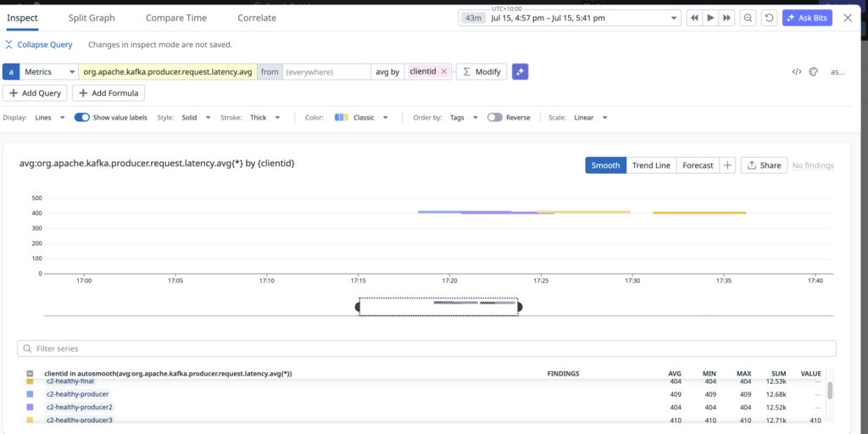
Task: Click the No findings link
Action: coord(813,165)
